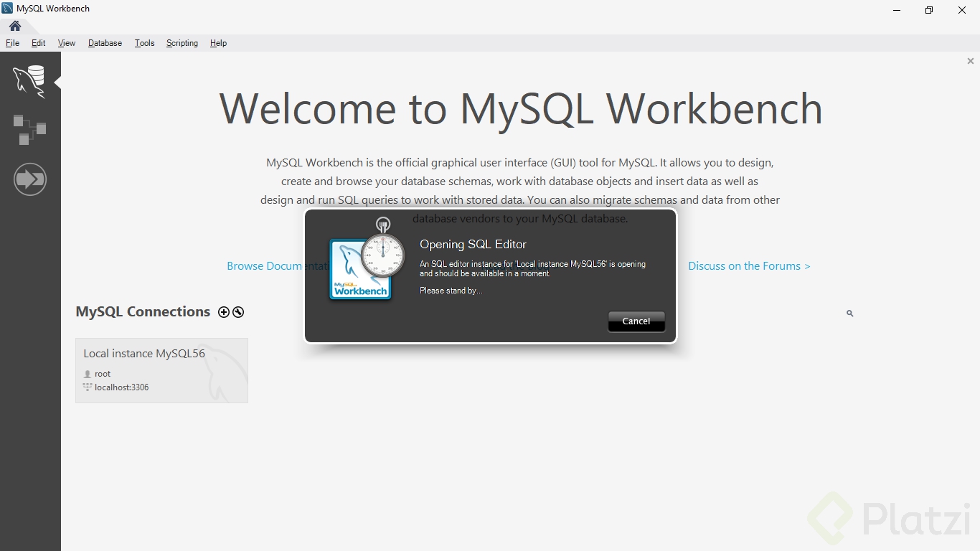Minimize the MySQL Workbench window

pyautogui.click(x=897, y=10)
